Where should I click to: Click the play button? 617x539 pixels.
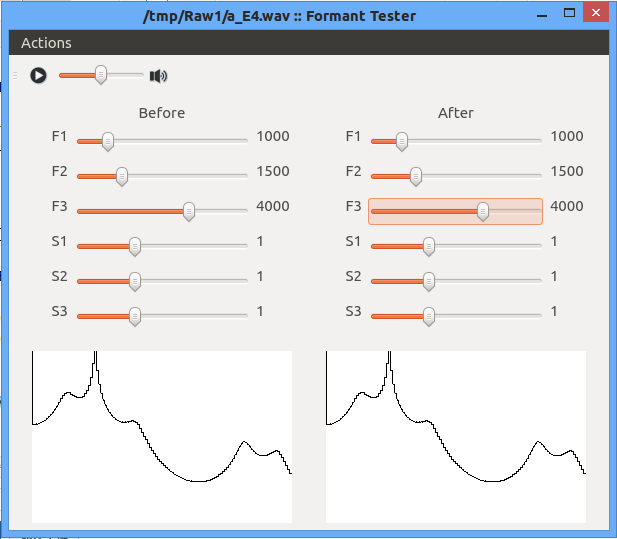[x=38, y=76]
